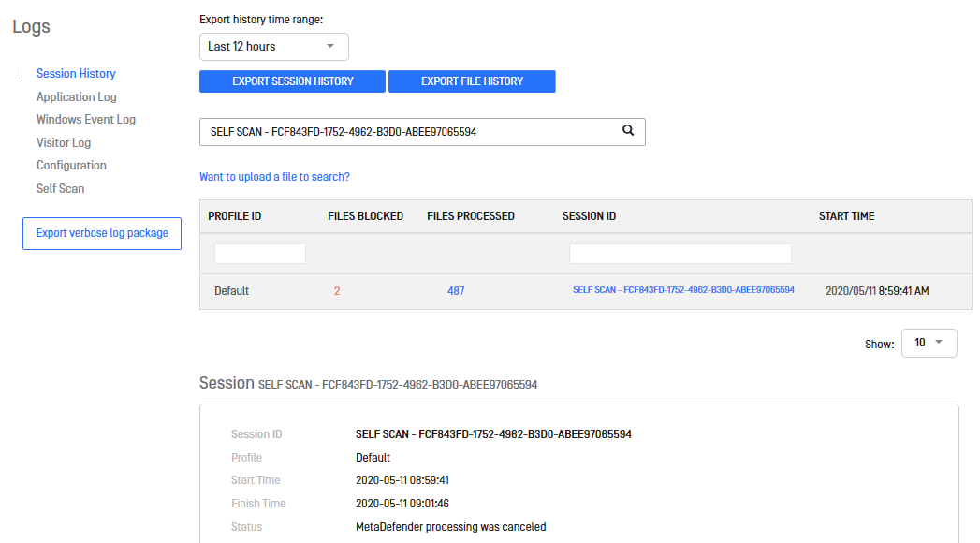Click Export verbose log package button

[102, 233]
